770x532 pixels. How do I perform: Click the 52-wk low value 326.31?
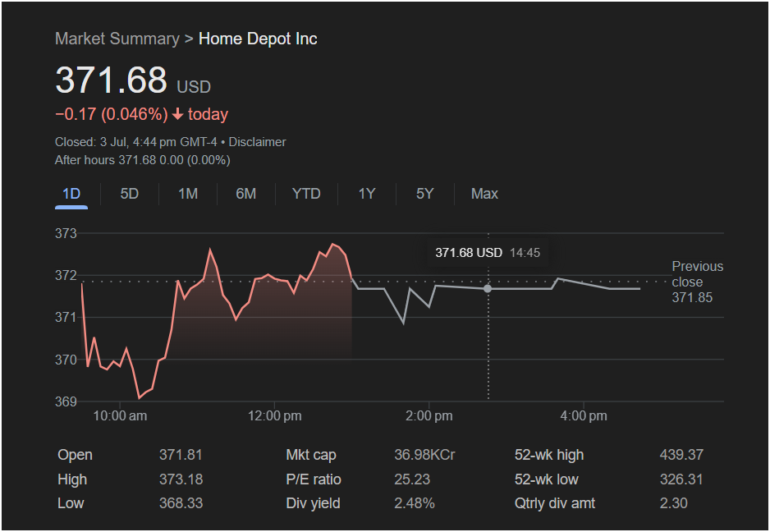pyautogui.click(x=681, y=479)
